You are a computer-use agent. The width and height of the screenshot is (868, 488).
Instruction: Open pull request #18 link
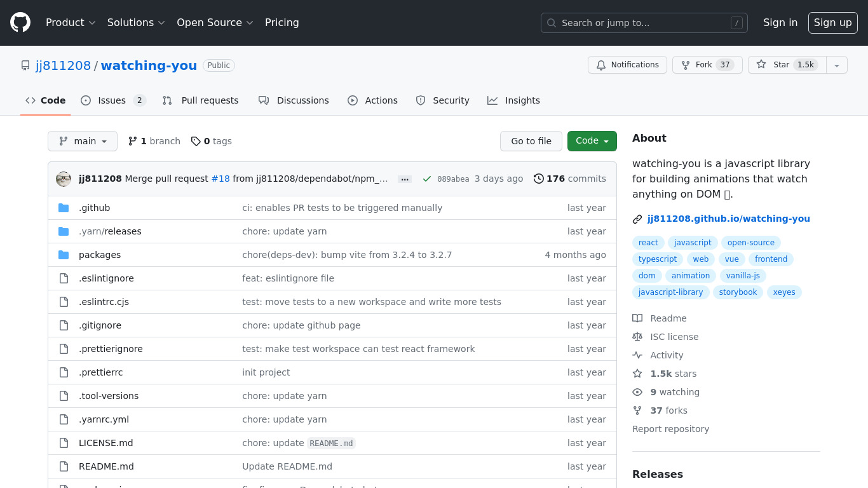pos(220,179)
